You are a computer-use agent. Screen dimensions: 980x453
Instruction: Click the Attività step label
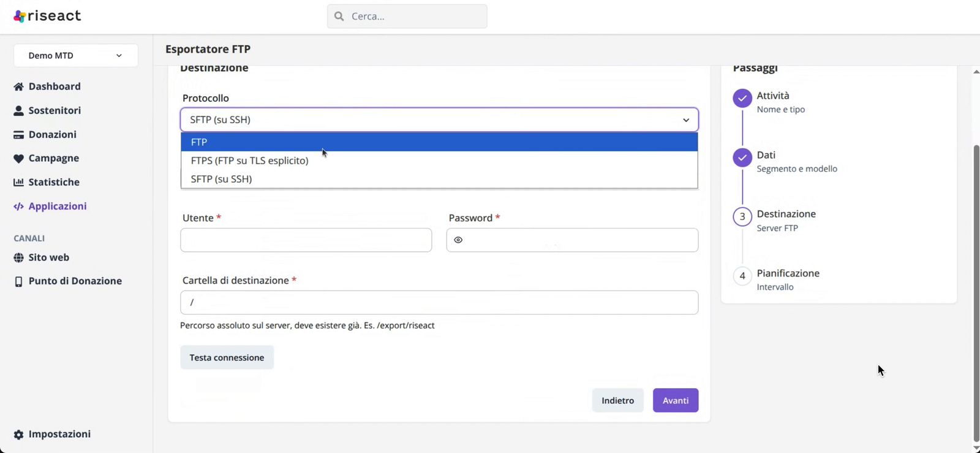(773, 96)
